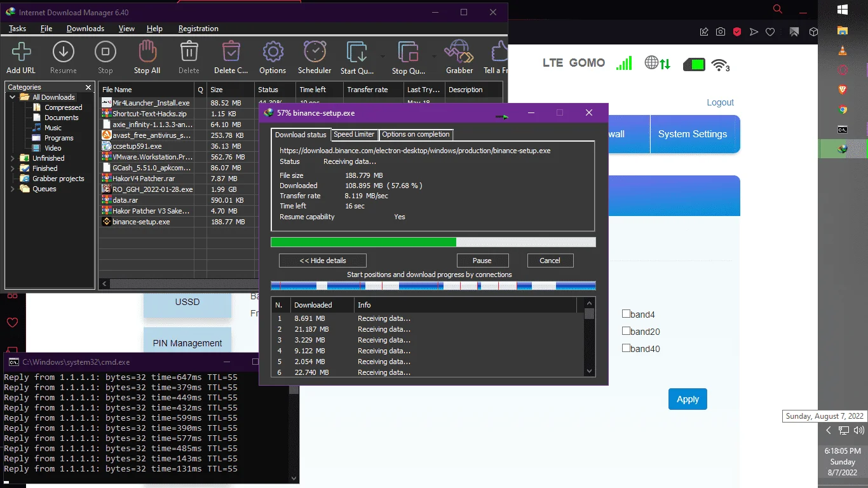Screen dimensions: 868x488
Task: Click the Resume toolbar icon
Action: pos(63,51)
